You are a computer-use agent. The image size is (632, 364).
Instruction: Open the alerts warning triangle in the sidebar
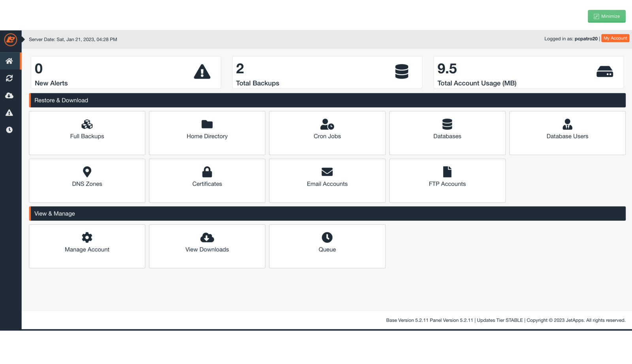click(x=9, y=113)
